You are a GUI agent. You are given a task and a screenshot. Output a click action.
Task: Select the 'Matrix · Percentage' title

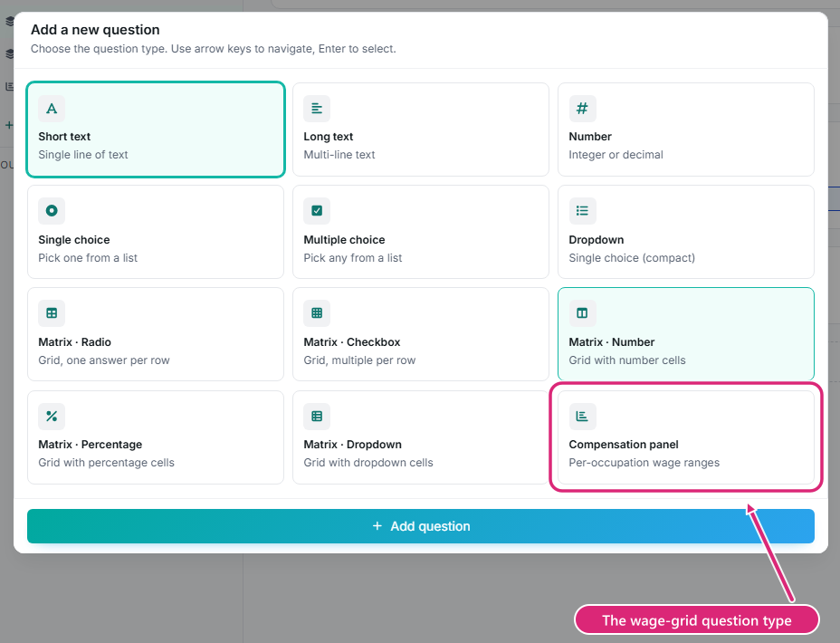[x=90, y=445]
